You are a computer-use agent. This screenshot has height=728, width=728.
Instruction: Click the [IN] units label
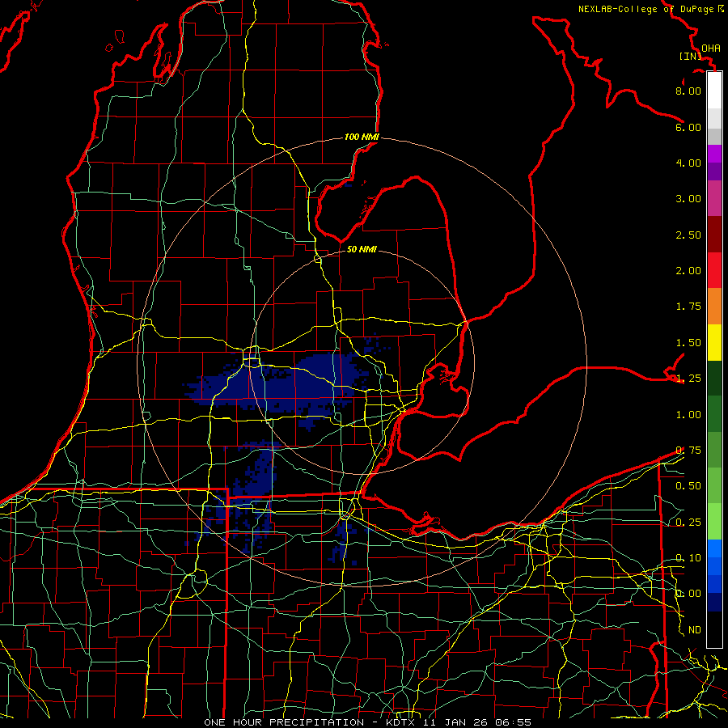(690, 56)
